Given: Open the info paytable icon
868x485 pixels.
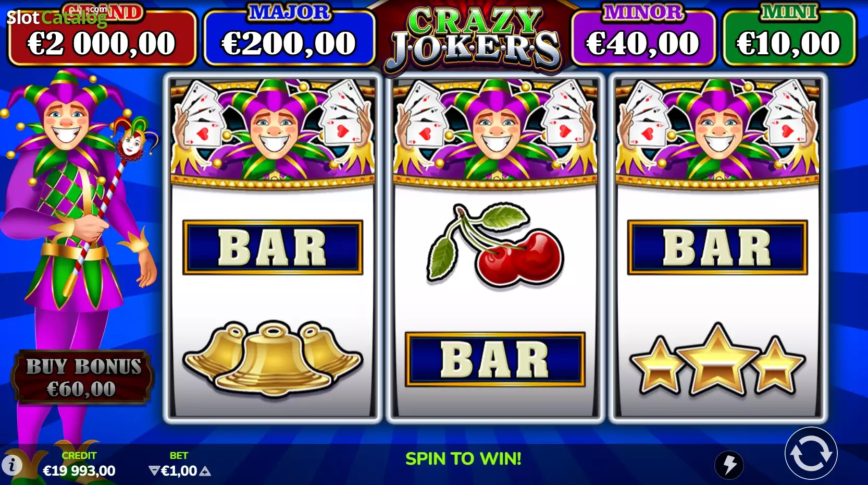Looking at the screenshot, I should coord(12,464).
